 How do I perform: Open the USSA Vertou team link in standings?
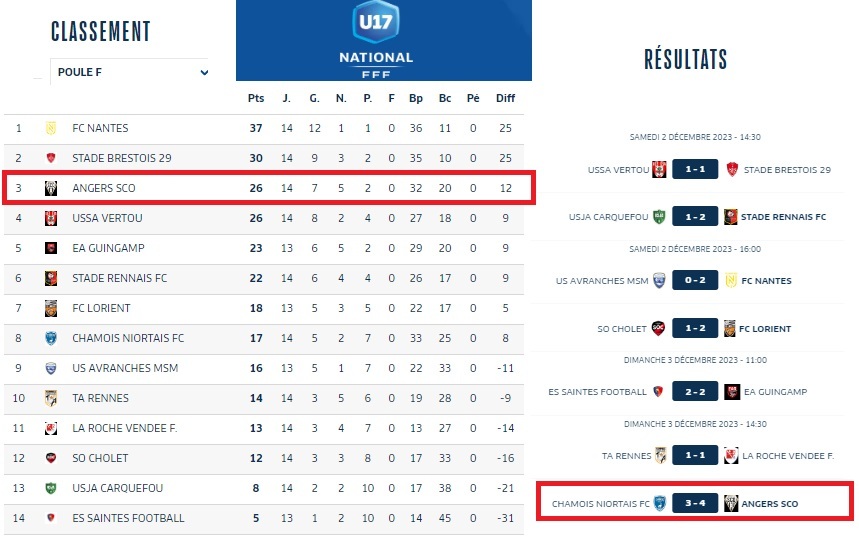(x=107, y=218)
